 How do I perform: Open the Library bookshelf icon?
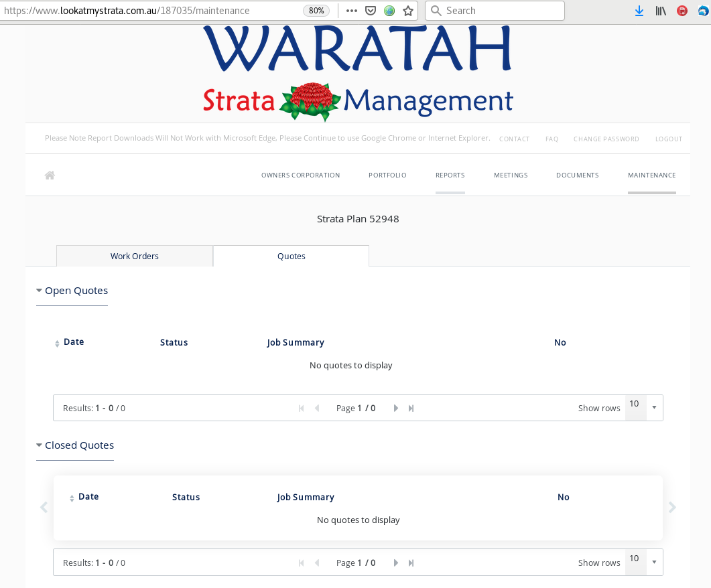661,11
